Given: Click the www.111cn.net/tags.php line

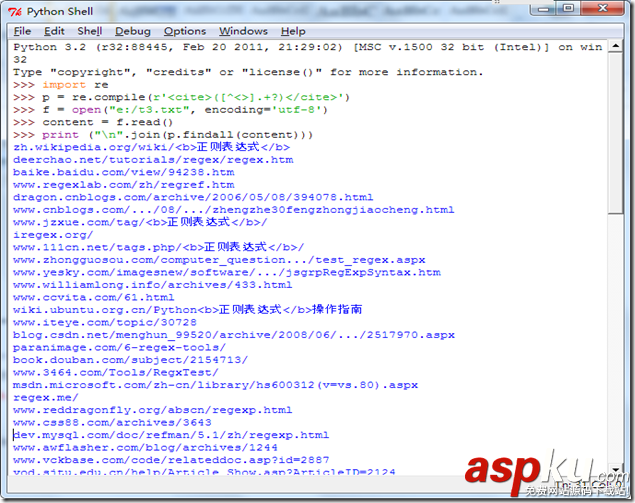Looking at the screenshot, I should (x=158, y=247).
